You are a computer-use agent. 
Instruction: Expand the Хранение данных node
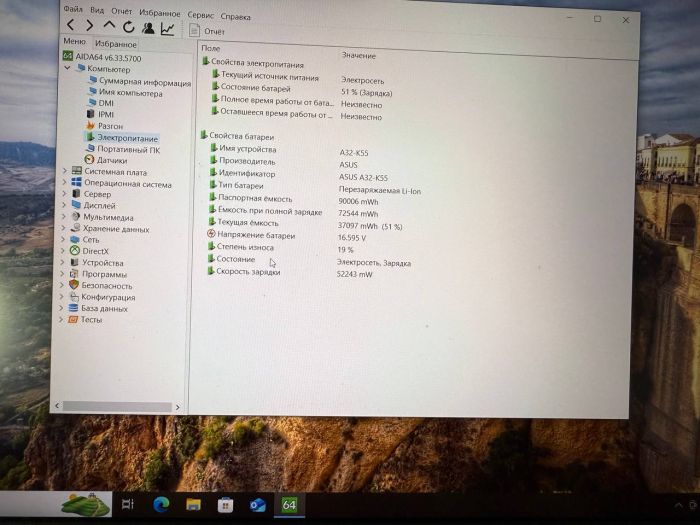(x=63, y=228)
